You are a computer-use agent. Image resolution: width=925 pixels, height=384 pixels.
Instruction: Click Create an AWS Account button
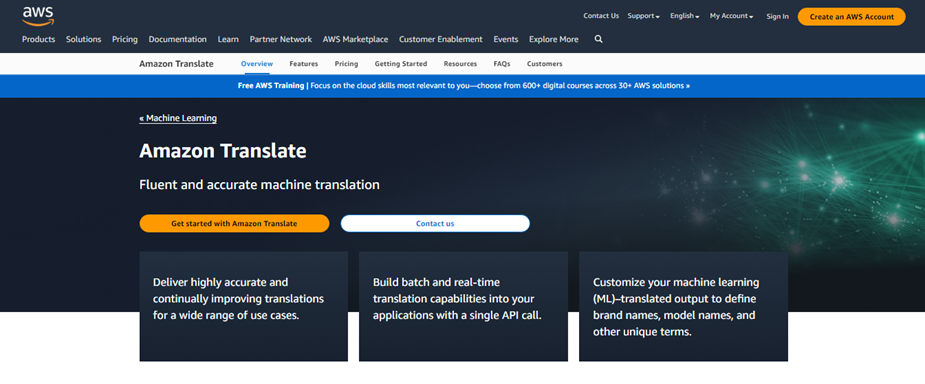[x=851, y=17]
